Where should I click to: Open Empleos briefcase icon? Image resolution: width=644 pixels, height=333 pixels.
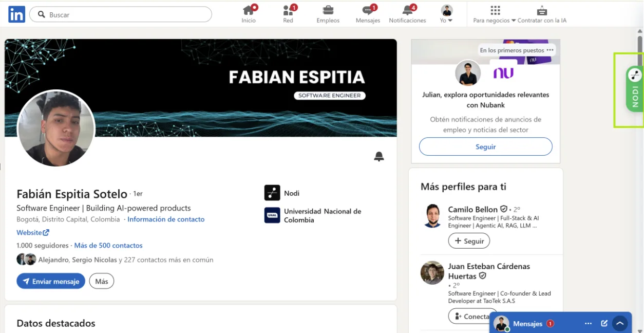click(328, 14)
